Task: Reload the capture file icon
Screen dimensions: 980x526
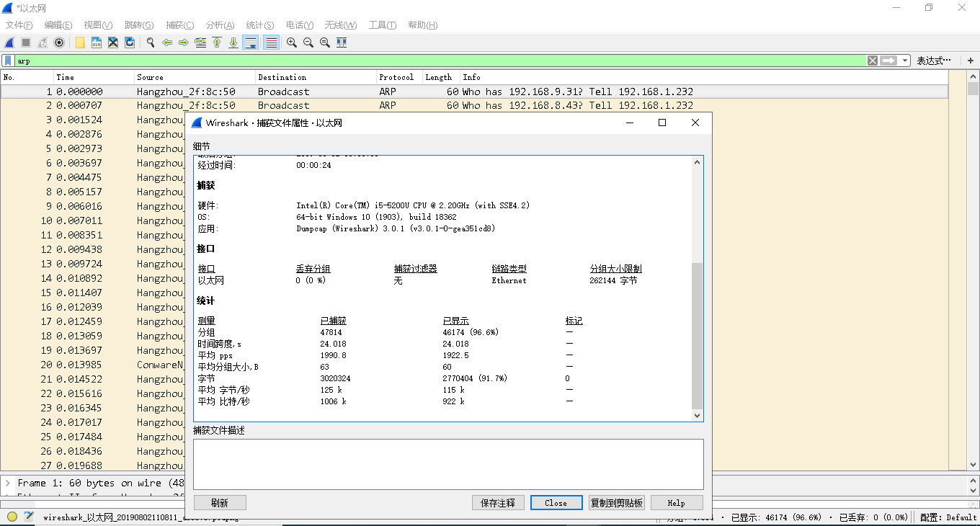Action: pos(130,43)
